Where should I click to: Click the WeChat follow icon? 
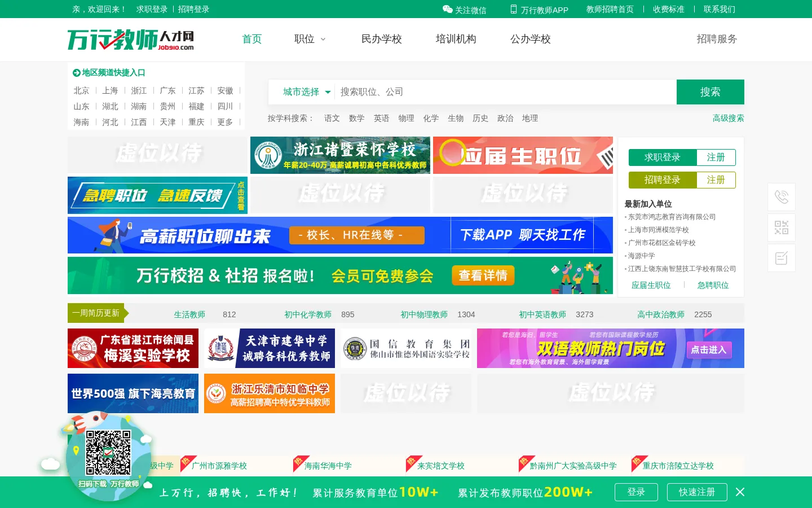pos(448,9)
